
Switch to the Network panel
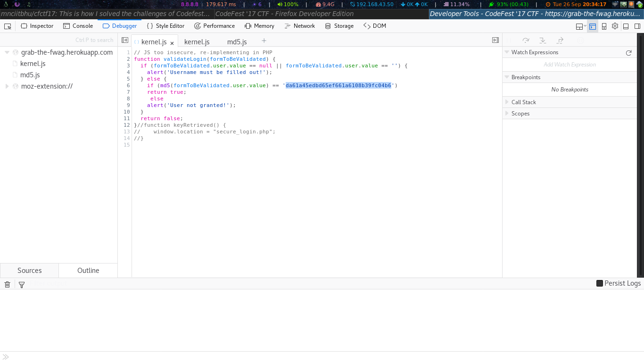(x=299, y=26)
